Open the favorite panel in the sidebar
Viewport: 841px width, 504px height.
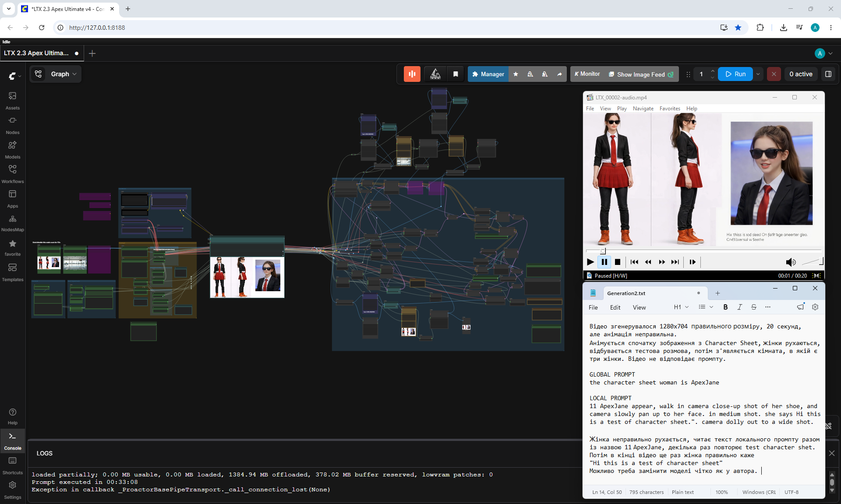(x=13, y=247)
